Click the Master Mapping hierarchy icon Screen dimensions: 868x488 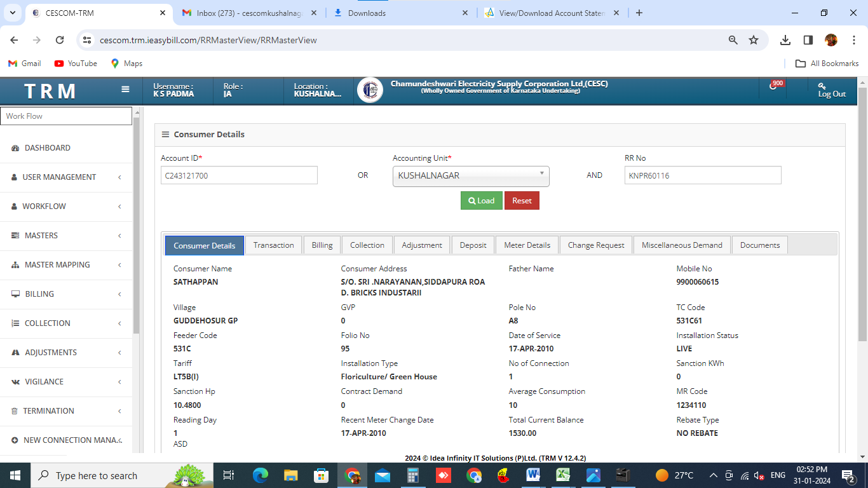[15, 265]
